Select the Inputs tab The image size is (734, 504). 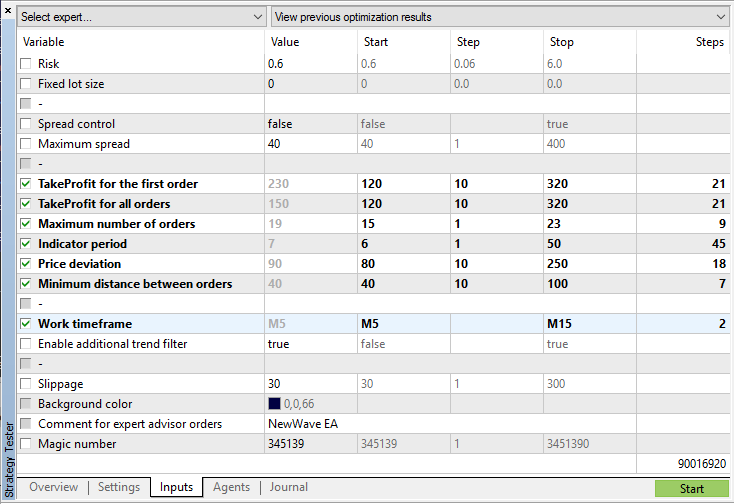[176, 487]
